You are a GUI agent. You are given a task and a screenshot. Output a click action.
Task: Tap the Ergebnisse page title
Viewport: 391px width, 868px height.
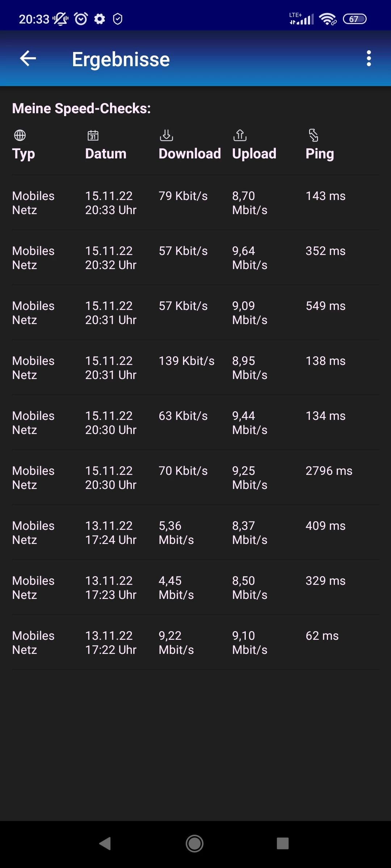tap(121, 59)
